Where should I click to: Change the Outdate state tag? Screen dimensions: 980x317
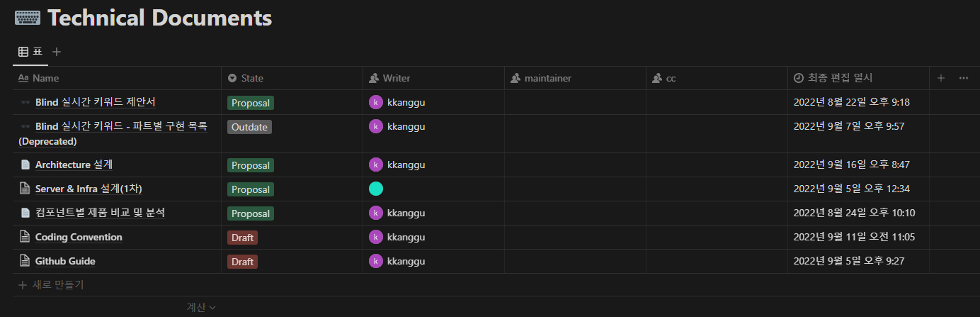pyautogui.click(x=249, y=127)
